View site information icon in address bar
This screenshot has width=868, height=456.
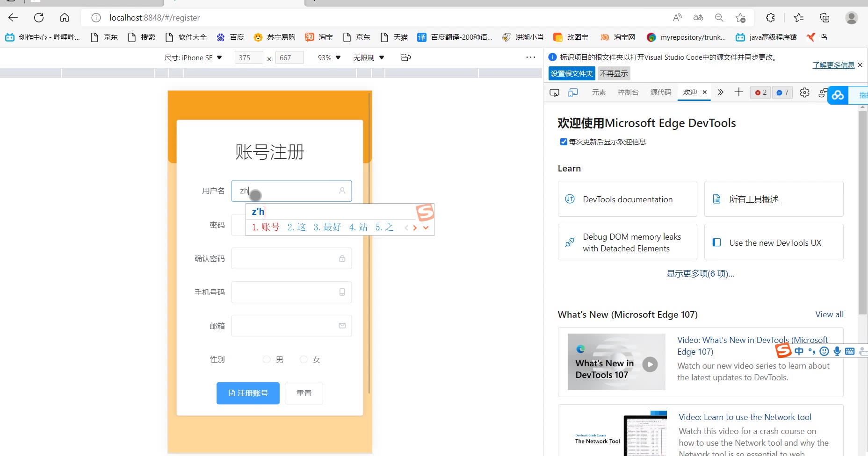96,18
